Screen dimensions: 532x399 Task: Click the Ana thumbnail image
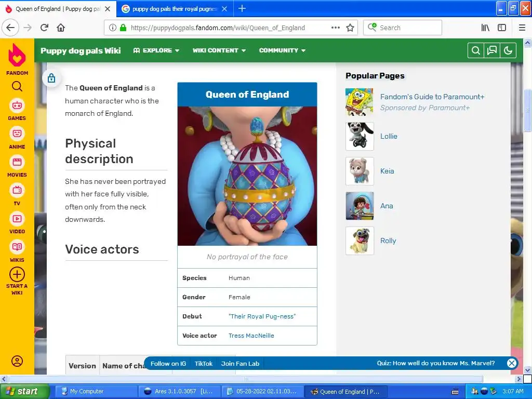(x=360, y=206)
